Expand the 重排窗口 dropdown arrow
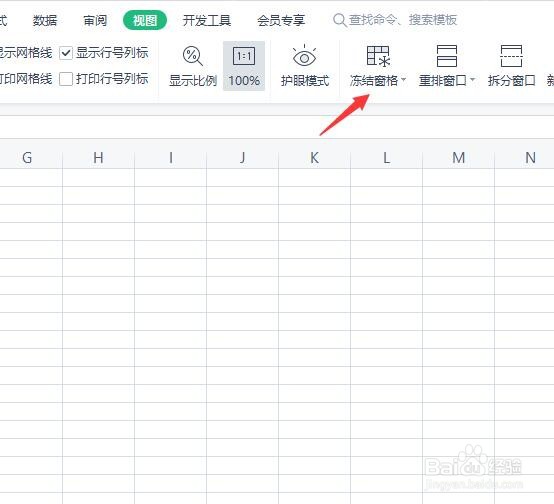This screenshot has height=504, width=554. pos(472,80)
